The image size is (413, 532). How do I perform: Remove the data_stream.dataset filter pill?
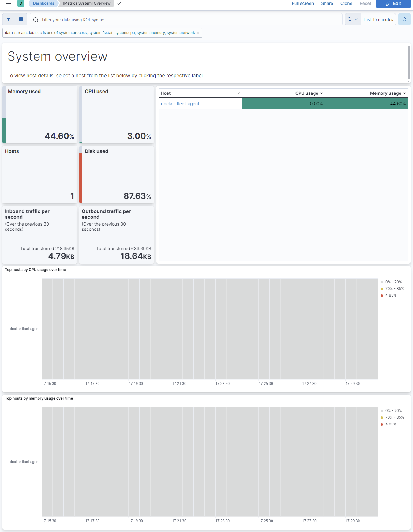[198, 33]
